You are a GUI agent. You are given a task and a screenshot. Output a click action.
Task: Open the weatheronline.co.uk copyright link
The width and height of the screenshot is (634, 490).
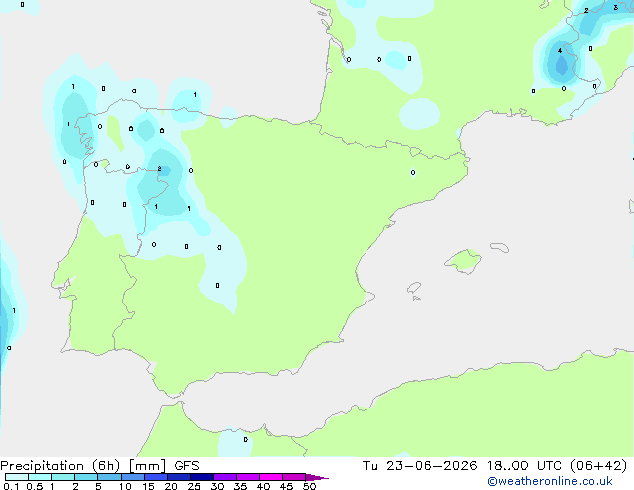[x=550, y=481]
